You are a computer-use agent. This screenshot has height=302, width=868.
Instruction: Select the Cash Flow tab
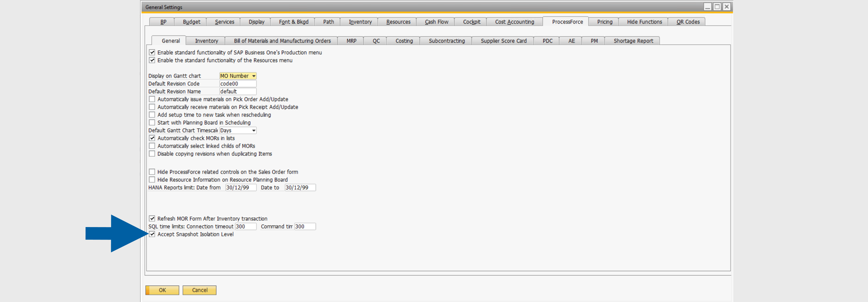pos(436,21)
